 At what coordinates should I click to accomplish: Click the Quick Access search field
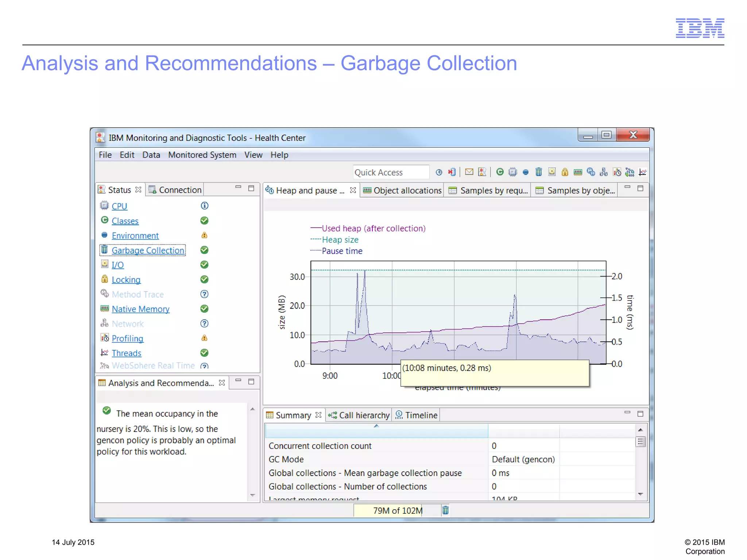pyautogui.click(x=391, y=172)
